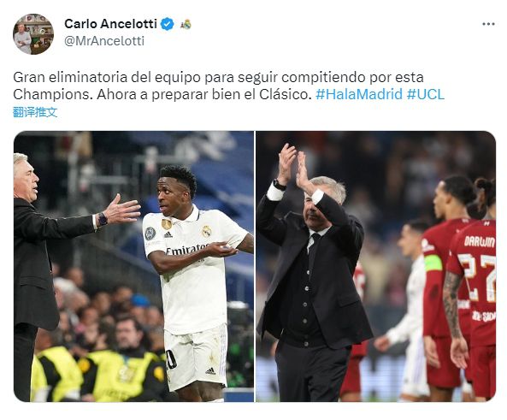Click the white shorts with the adidas logo

tap(196, 356)
